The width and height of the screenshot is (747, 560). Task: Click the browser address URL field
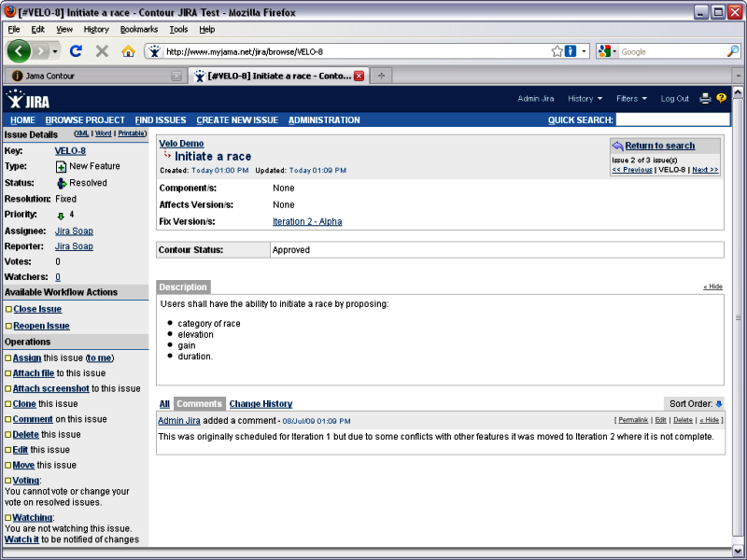pos(357,51)
